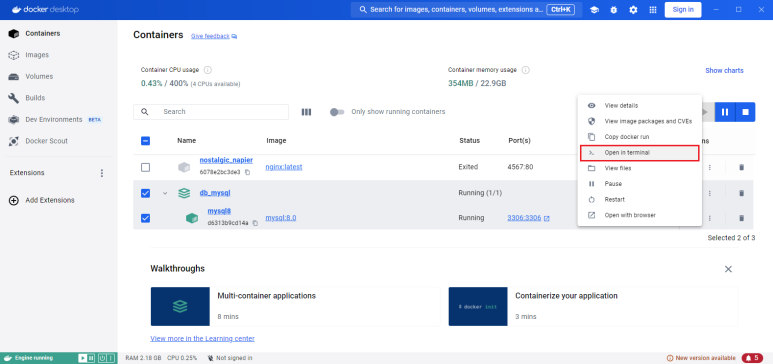Click the engine power icon in status bar
The width and height of the screenshot is (773, 364).
pos(102,358)
